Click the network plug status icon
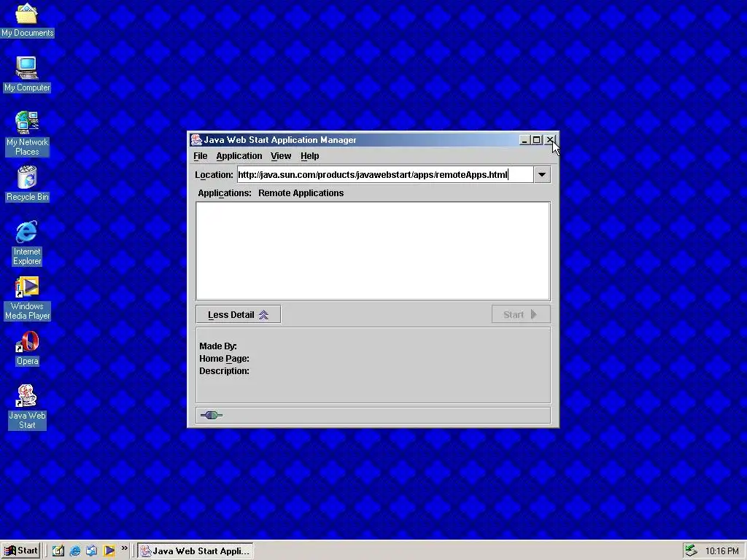This screenshot has width=747, height=560. coord(212,415)
